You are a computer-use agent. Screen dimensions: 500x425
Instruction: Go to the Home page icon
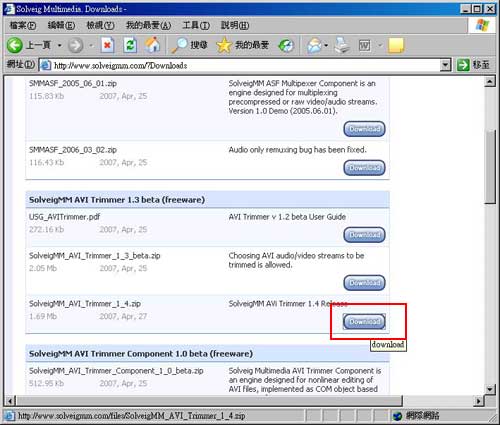point(152,45)
